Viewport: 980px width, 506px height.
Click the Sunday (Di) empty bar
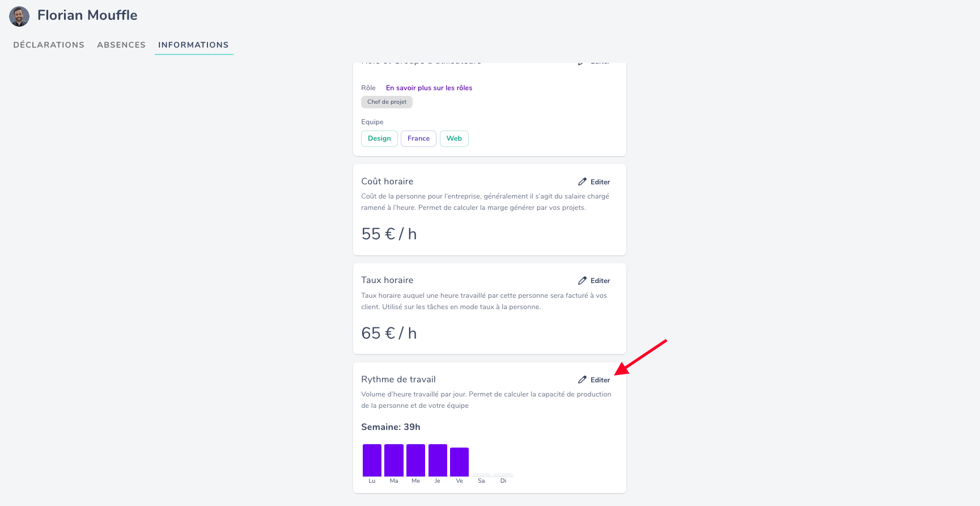[x=503, y=475]
